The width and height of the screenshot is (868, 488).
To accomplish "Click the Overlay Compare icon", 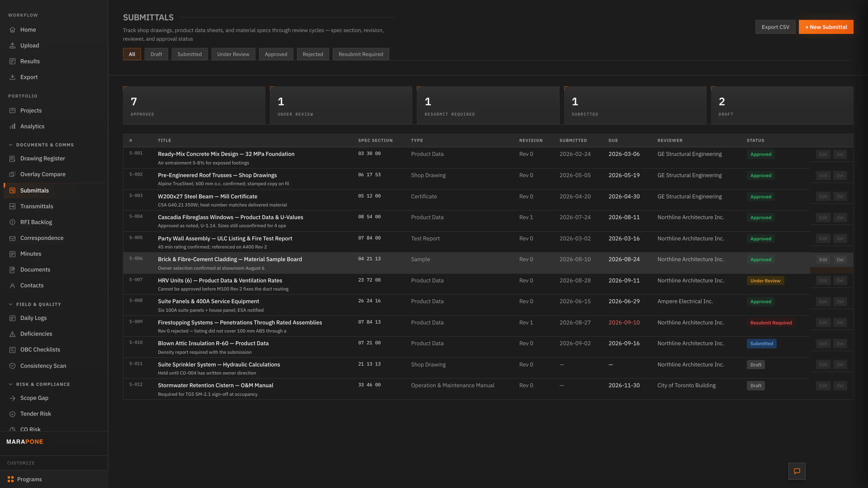I will 13,175.
